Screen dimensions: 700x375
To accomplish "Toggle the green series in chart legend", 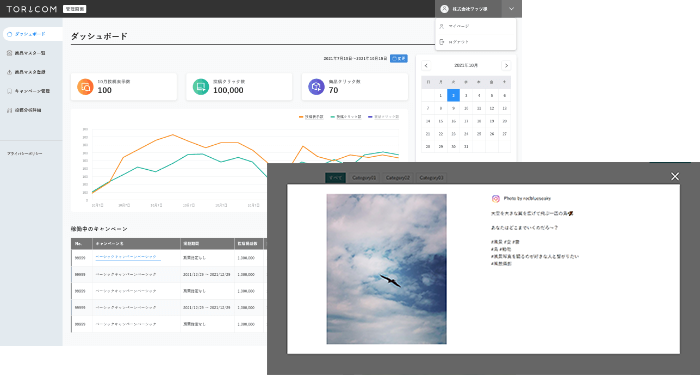I will click(346, 117).
